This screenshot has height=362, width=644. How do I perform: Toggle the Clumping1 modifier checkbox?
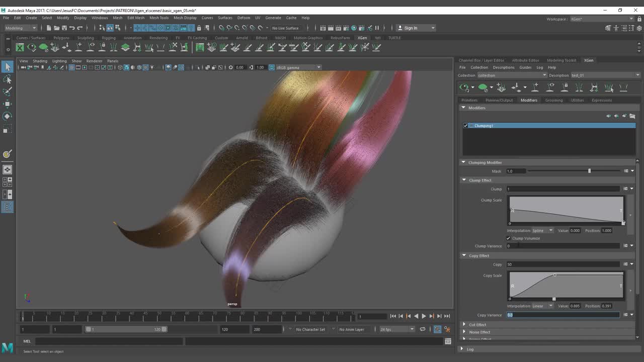[x=466, y=126]
